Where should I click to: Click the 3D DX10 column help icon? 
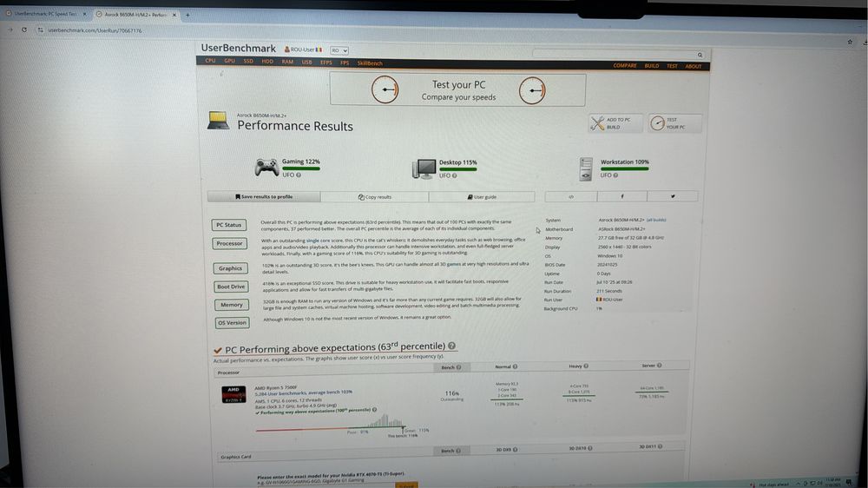coord(590,448)
